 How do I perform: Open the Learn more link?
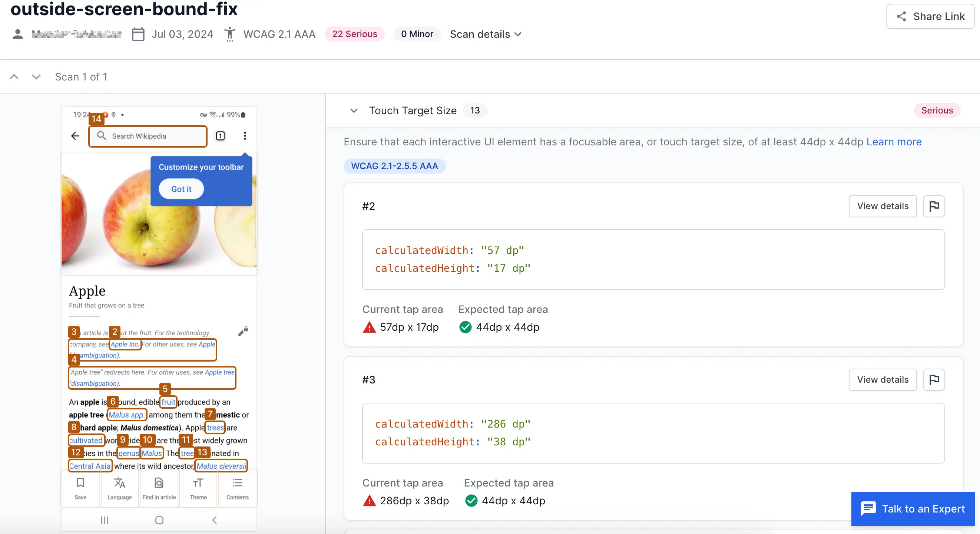pos(894,142)
